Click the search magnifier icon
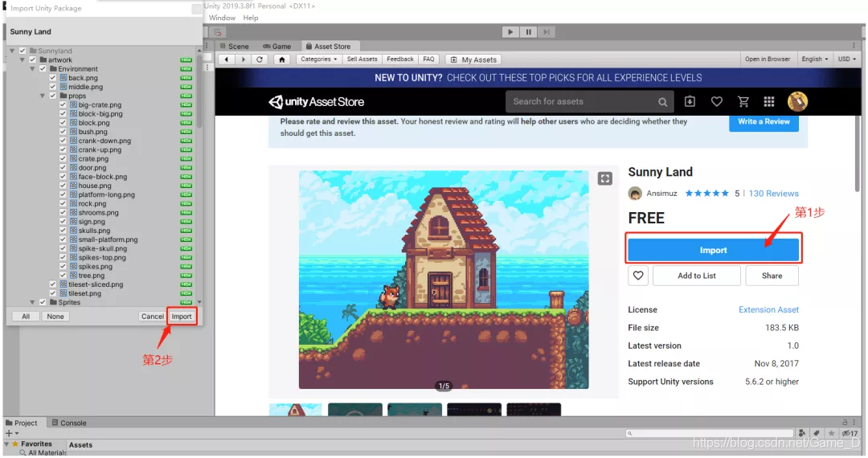Viewport: 868px width, 458px height. (x=662, y=102)
